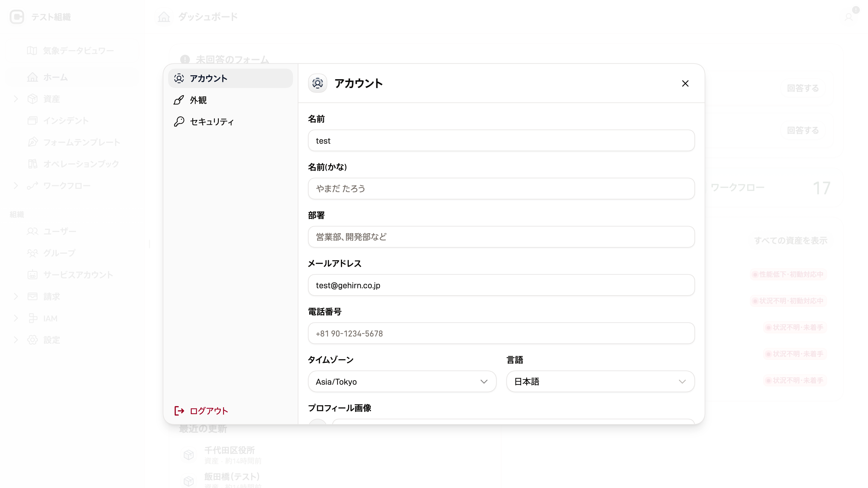Click the user icon in the アカウント sidebar item
The height and width of the screenshot is (488, 868).
point(179,78)
